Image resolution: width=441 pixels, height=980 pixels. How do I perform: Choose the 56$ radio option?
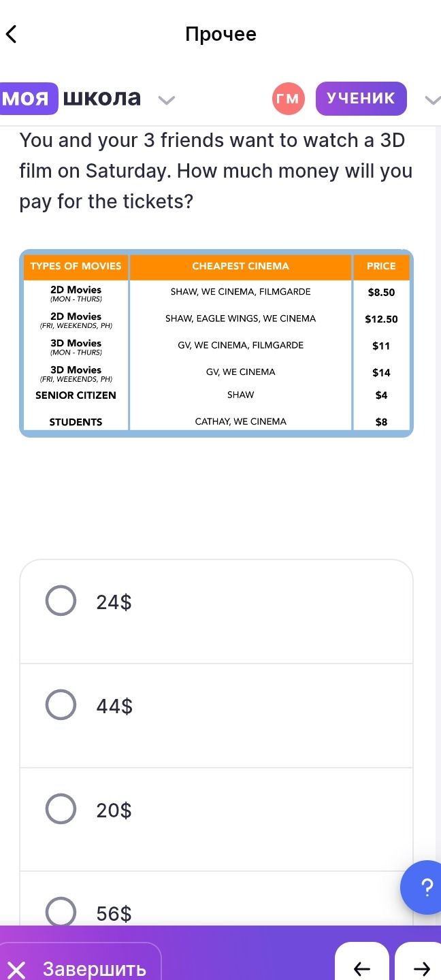61,912
